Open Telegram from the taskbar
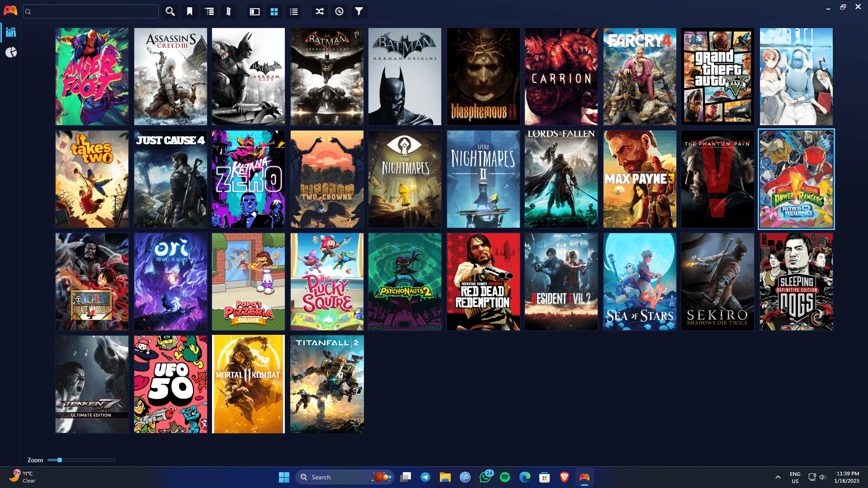The height and width of the screenshot is (488, 868). tap(425, 477)
